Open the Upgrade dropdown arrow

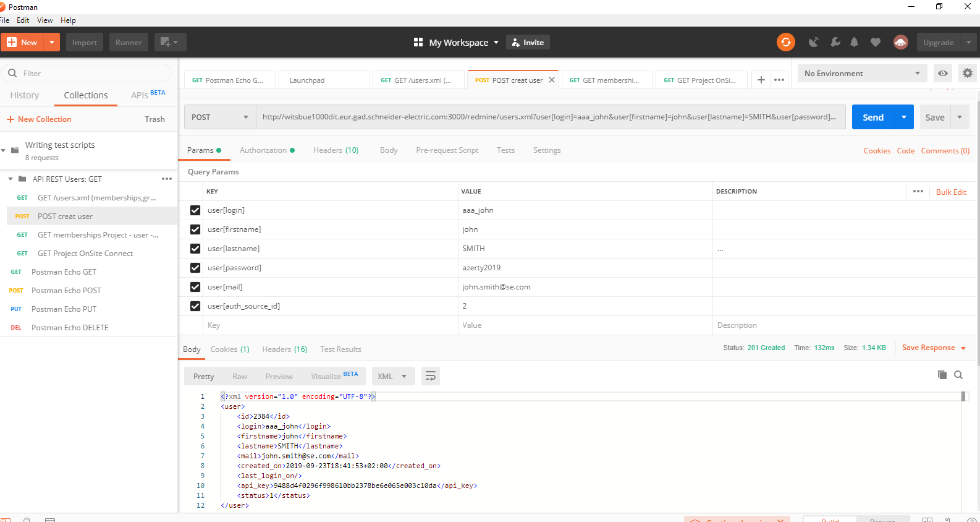coord(968,42)
